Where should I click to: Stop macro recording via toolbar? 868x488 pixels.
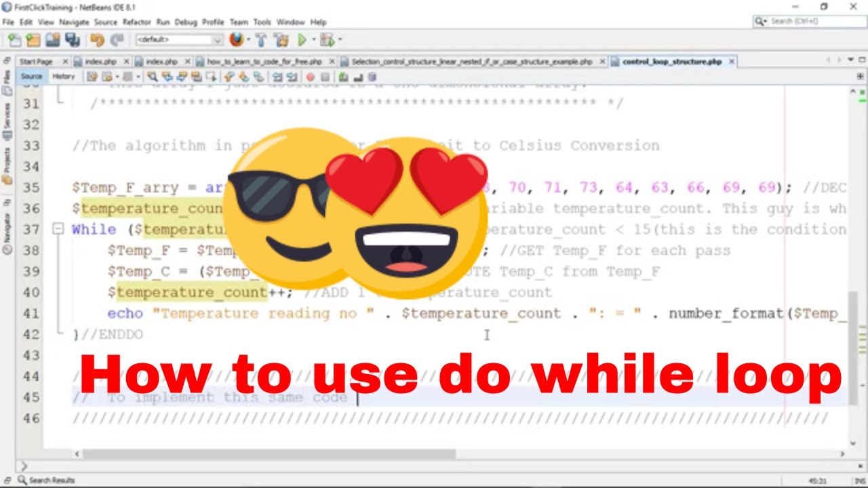(x=325, y=77)
